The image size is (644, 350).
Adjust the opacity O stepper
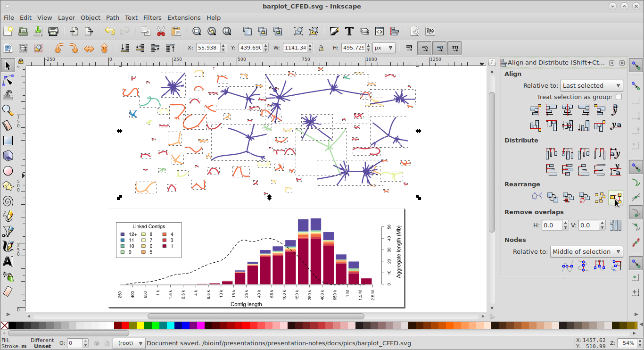coord(85,343)
